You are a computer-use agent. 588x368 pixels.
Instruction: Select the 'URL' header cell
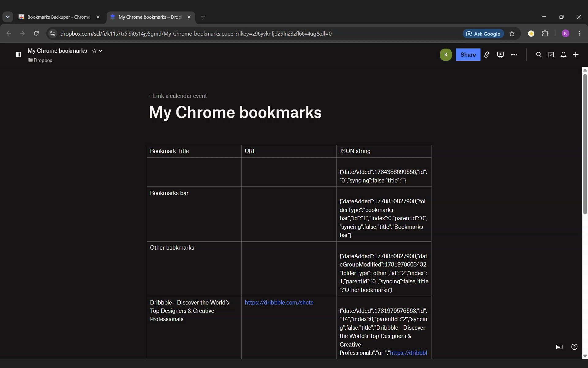tap(289, 151)
